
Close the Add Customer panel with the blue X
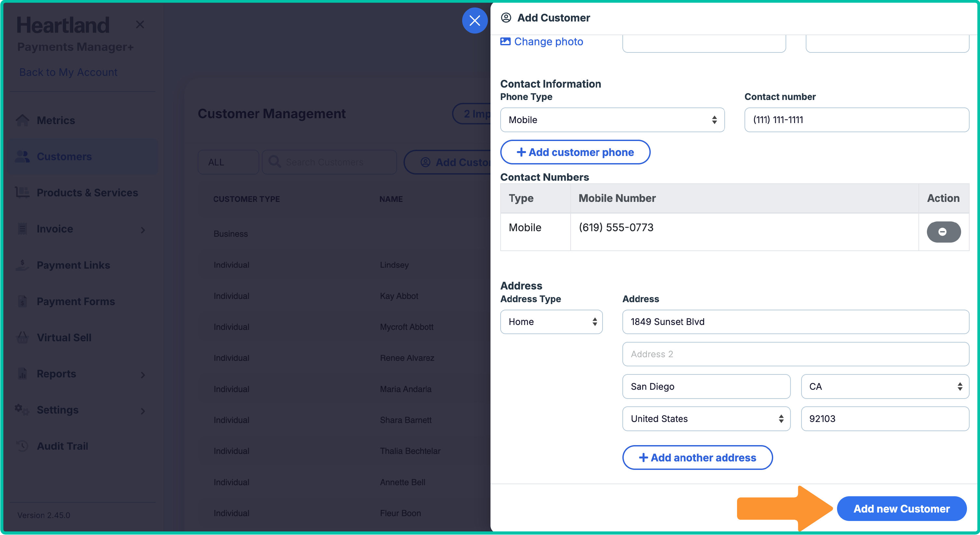(x=475, y=21)
